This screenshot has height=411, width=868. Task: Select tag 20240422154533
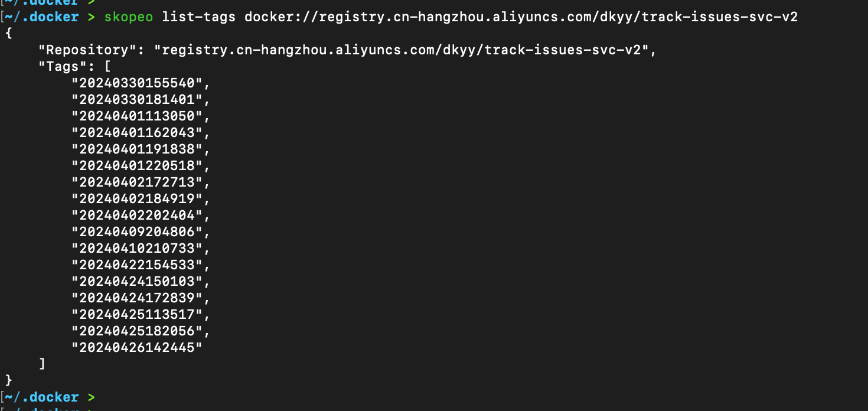pyautogui.click(x=137, y=265)
